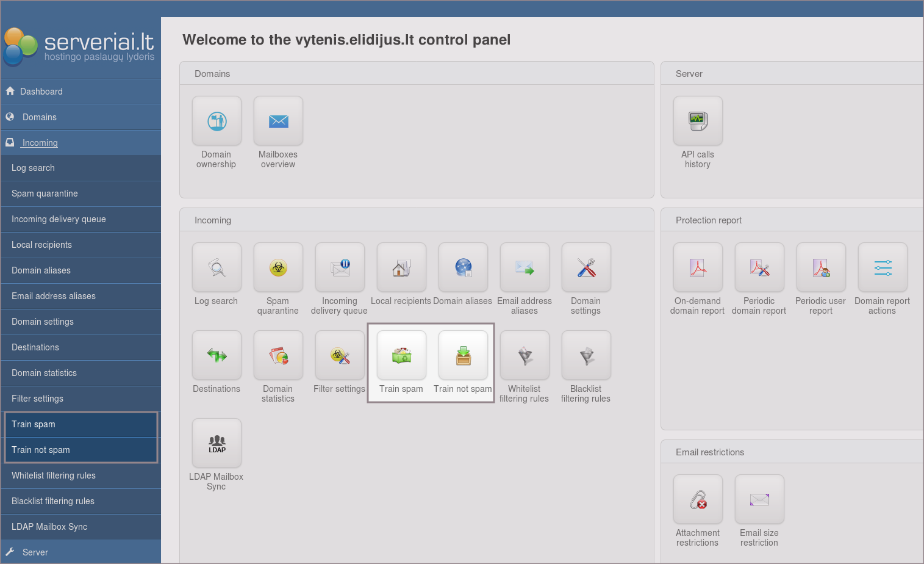This screenshot has height=564, width=924.
Task: Open the Domain ownership icon
Action: 217,121
